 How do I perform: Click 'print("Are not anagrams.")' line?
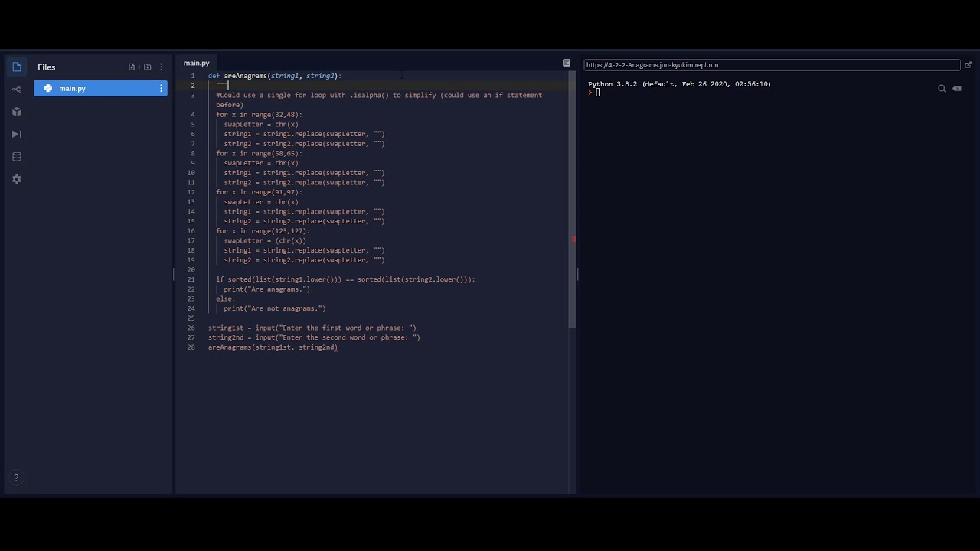(275, 309)
